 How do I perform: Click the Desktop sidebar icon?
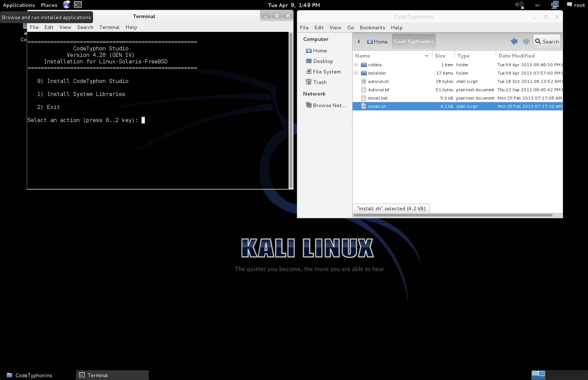point(308,61)
